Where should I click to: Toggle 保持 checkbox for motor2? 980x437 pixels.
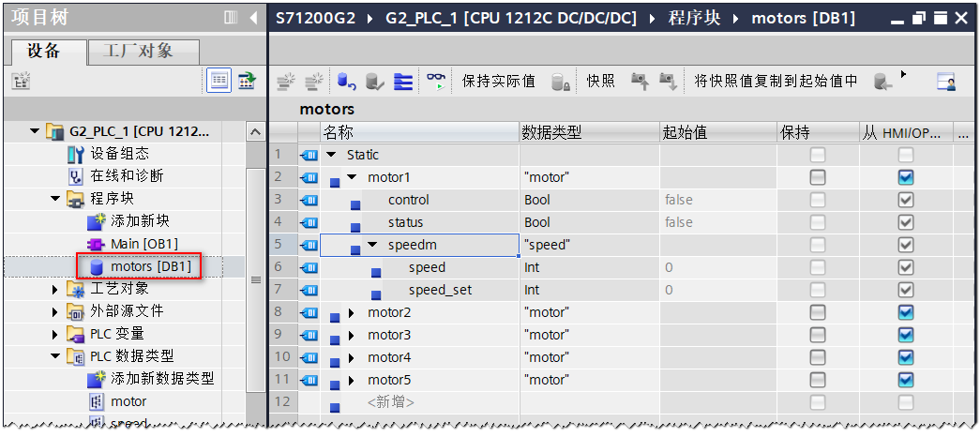click(818, 312)
